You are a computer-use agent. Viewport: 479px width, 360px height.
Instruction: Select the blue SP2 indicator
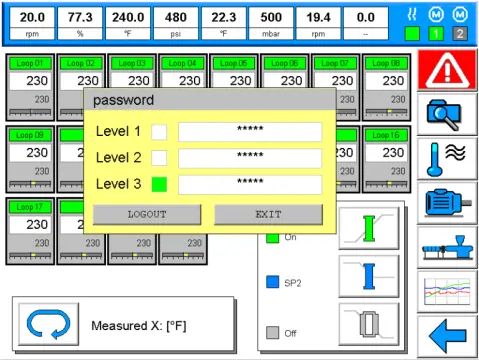[x=273, y=282]
